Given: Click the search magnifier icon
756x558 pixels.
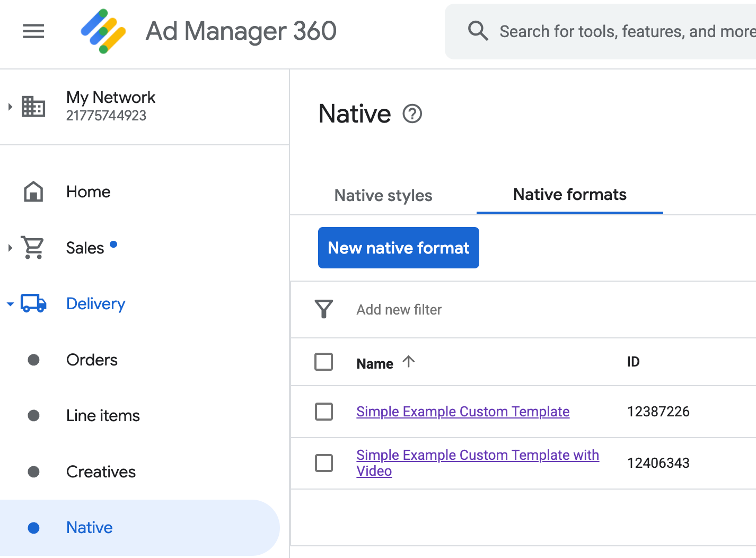Looking at the screenshot, I should tap(478, 31).
